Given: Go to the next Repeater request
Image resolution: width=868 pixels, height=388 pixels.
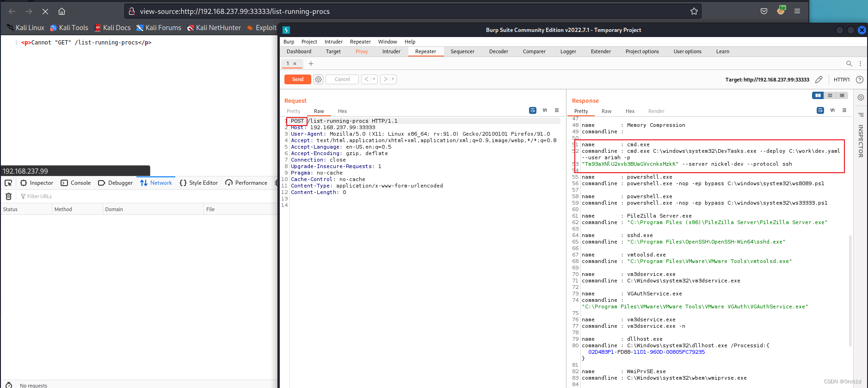Looking at the screenshot, I should tap(385, 79).
